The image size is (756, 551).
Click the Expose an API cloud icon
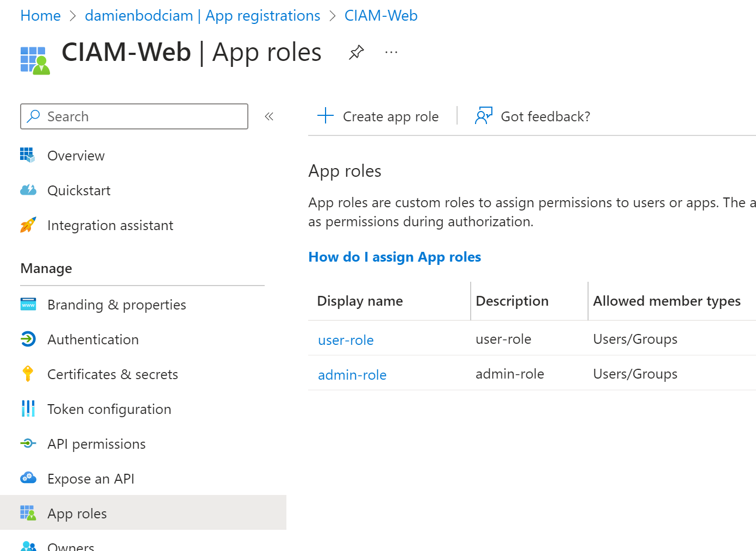click(28, 479)
